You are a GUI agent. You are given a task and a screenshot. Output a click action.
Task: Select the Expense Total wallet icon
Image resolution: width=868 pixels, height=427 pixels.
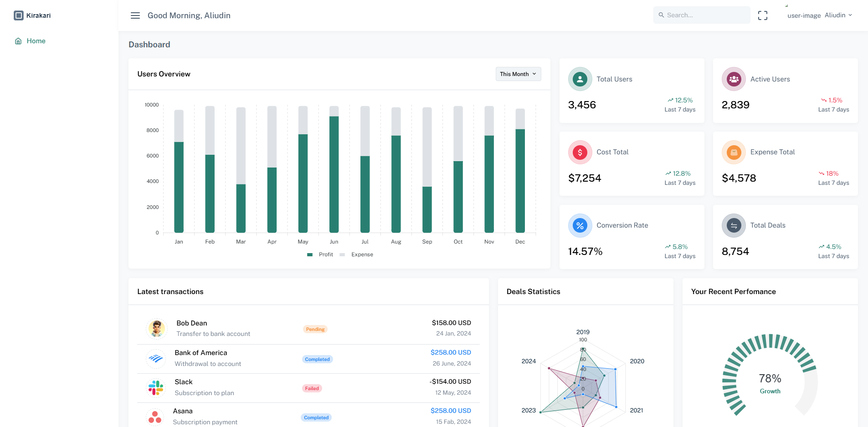click(x=734, y=152)
